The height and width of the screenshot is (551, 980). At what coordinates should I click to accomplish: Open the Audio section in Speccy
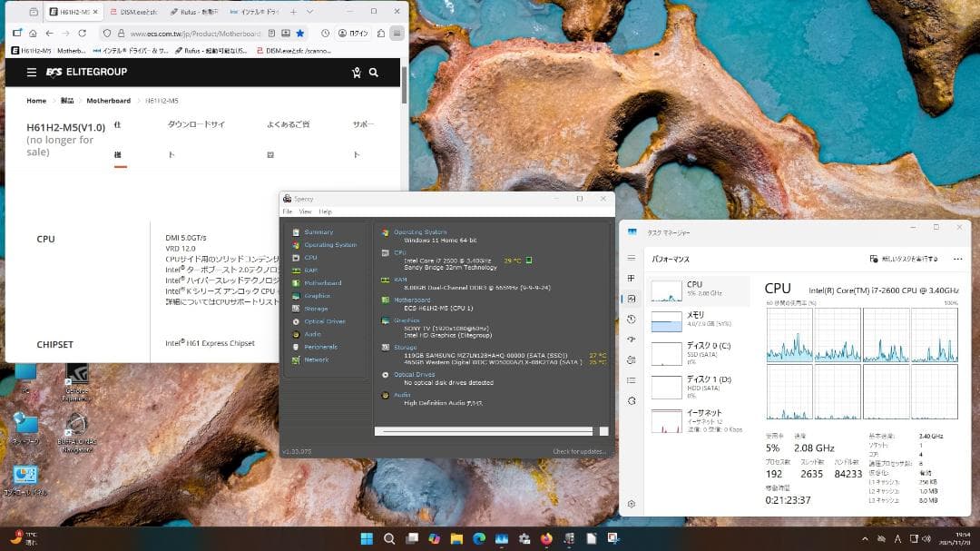pos(311,334)
